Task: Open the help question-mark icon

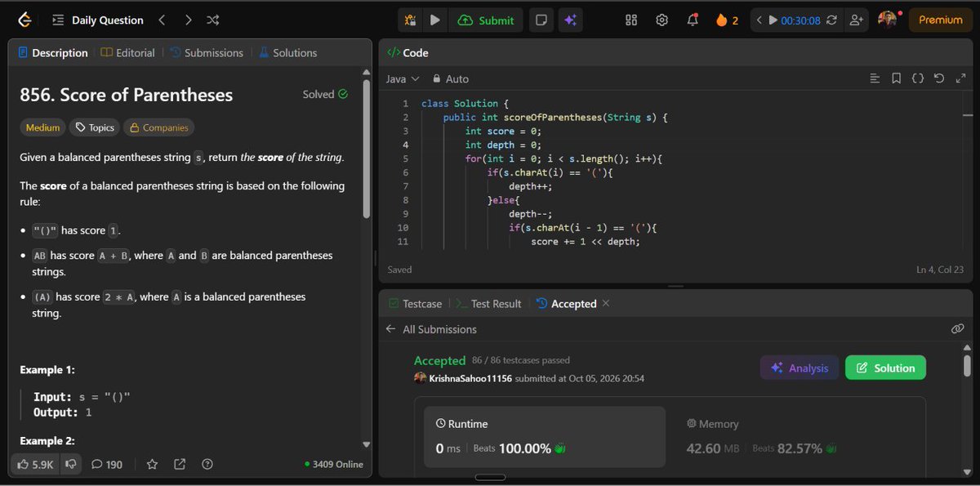Action: coord(207,464)
